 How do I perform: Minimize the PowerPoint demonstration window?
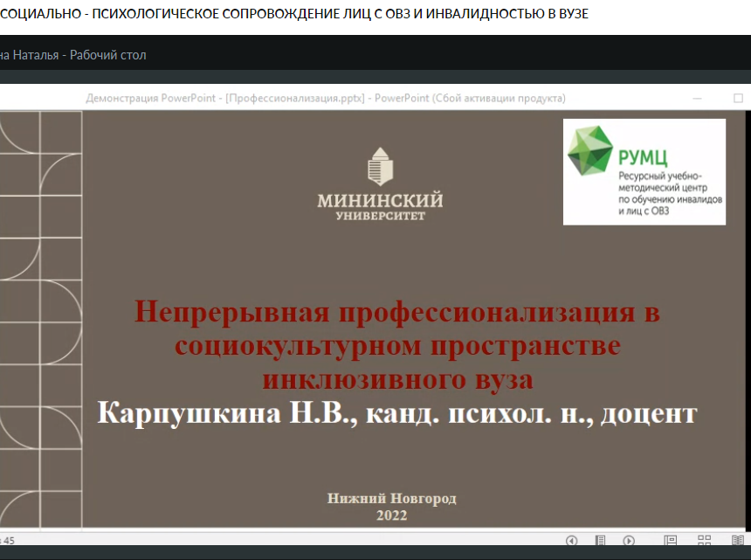point(698,98)
